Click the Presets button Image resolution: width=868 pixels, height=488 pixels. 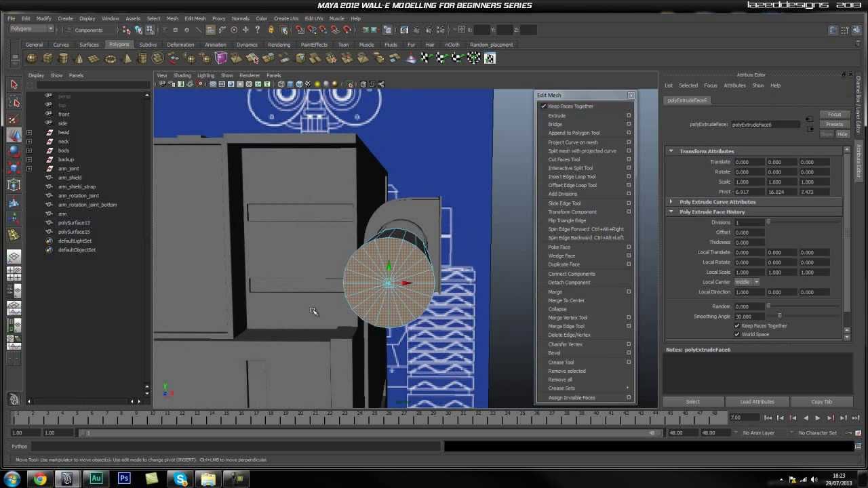pos(834,124)
